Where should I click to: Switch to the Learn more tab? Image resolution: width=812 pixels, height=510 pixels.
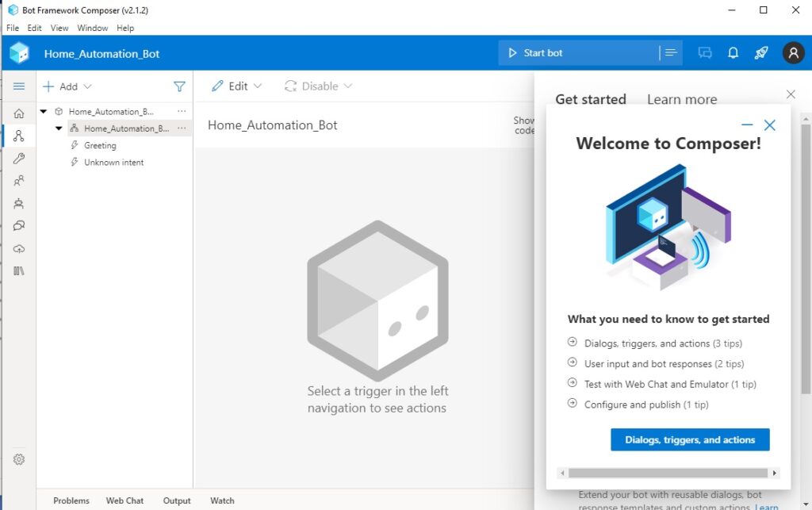click(681, 100)
